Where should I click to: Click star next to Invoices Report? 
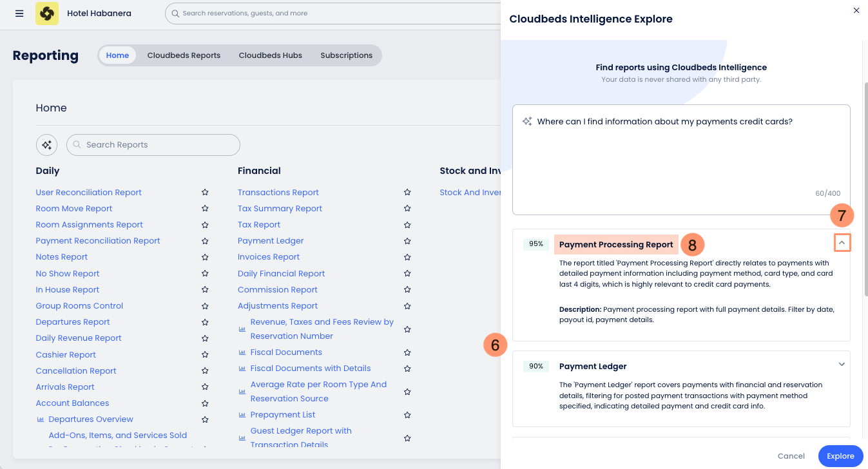pos(407,257)
